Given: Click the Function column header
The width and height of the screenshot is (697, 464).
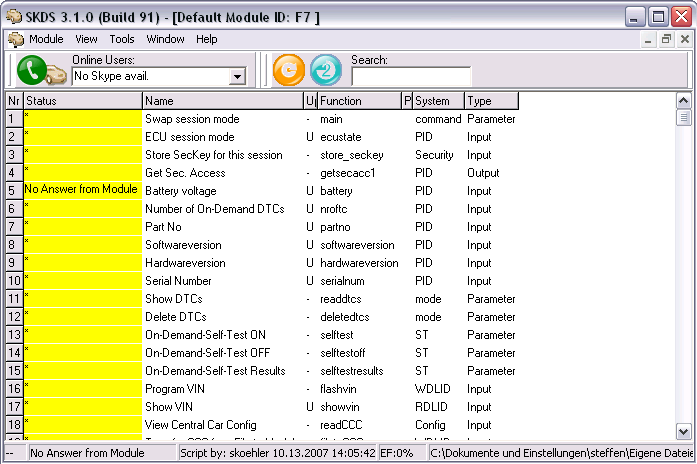Looking at the screenshot, I should (x=358, y=101).
